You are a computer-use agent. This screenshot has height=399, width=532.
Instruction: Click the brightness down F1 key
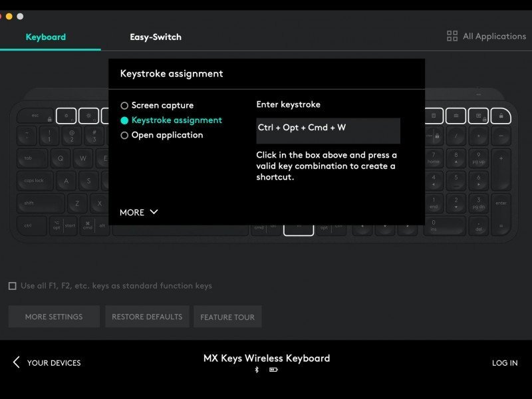click(x=66, y=116)
